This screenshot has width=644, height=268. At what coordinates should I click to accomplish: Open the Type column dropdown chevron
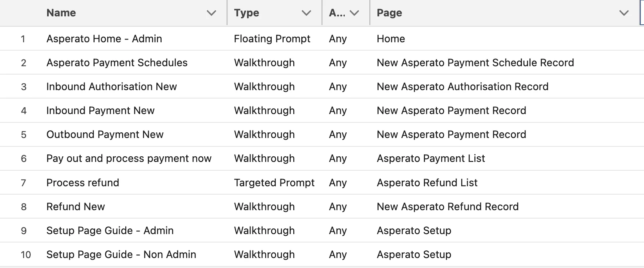point(306,13)
